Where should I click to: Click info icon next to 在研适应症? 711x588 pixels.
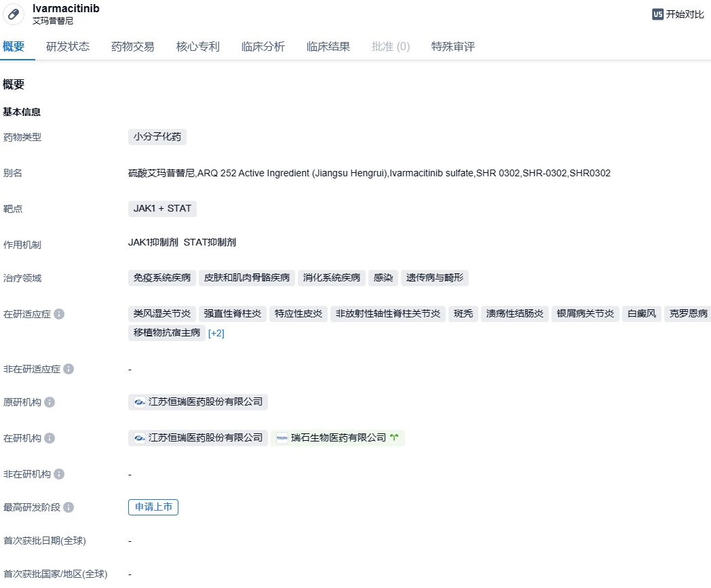pyautogui.click(x=59, y=314)
